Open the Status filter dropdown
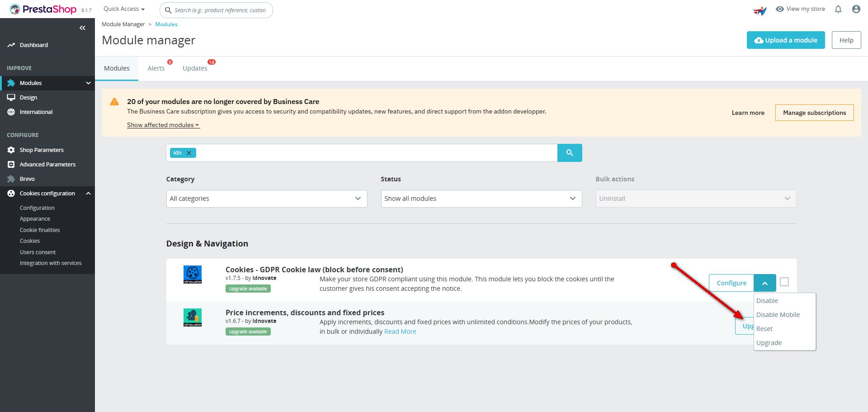Viewport: 868px width, 412px height. point(481,199)
